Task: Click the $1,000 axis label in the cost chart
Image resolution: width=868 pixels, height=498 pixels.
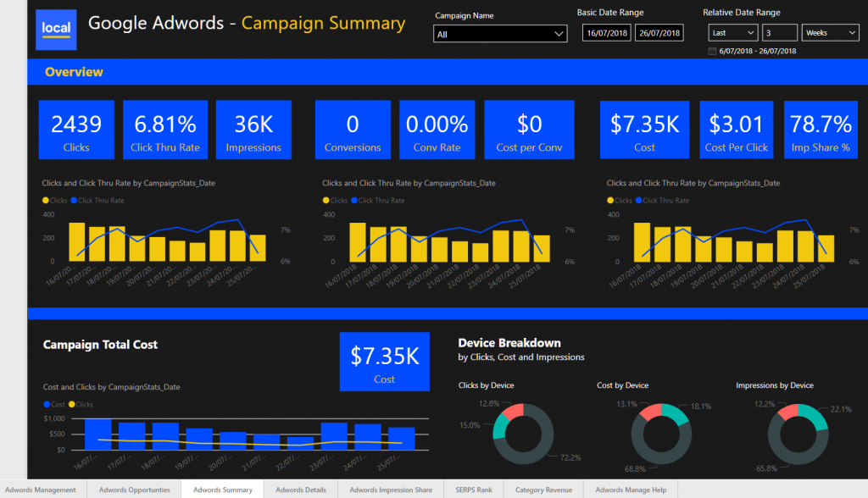Action: click(54, 419)
